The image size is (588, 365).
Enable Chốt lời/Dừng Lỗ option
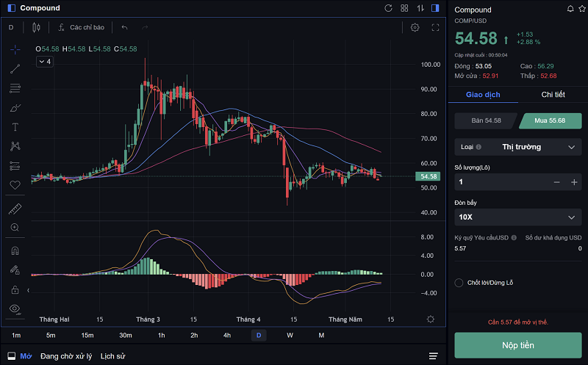click(459, 283)
